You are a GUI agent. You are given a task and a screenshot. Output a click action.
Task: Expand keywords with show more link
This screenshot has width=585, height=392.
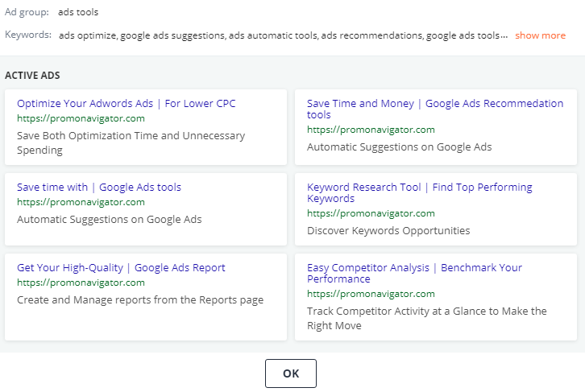pos(540,35)
